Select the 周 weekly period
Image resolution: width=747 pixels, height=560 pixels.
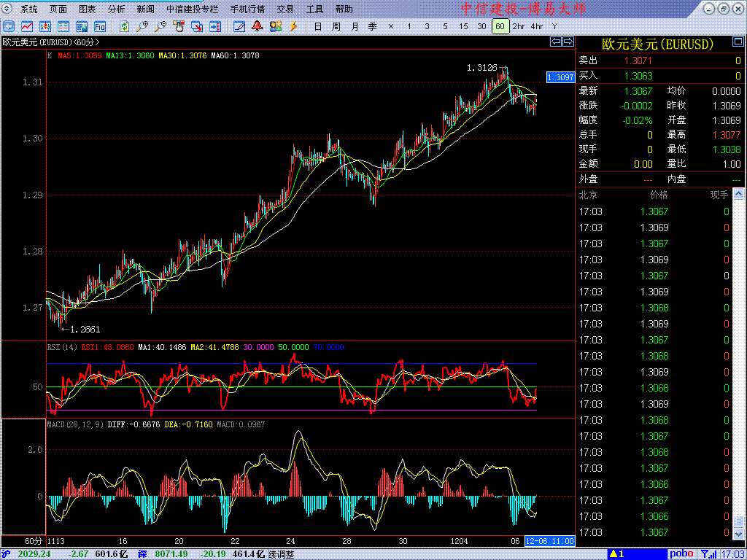click(336, 27)
